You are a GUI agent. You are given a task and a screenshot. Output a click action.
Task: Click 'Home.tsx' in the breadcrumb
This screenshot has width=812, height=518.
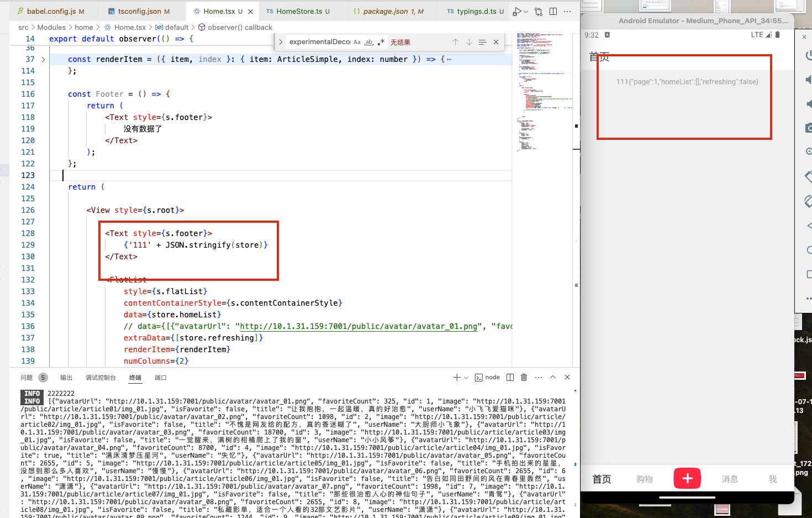tap(130, 27)
